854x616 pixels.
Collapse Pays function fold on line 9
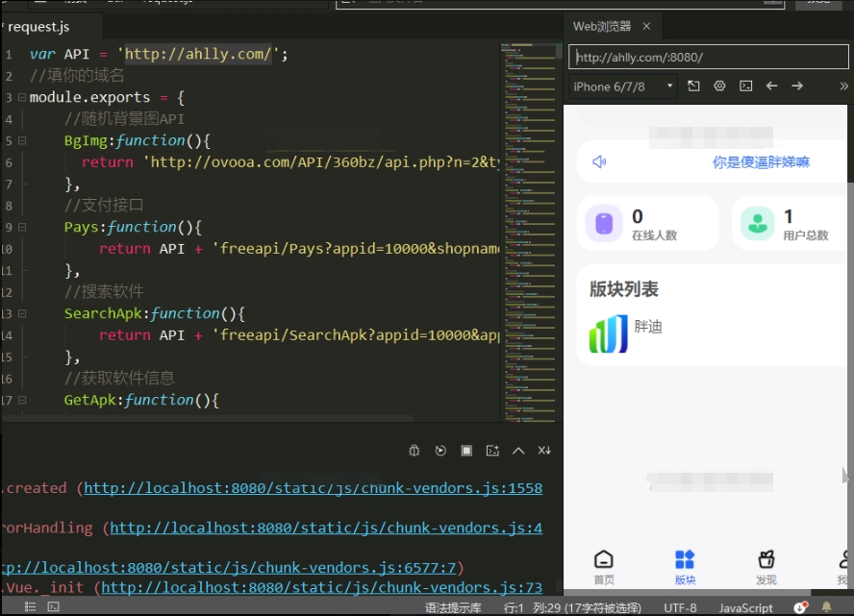tap(22, 227)
